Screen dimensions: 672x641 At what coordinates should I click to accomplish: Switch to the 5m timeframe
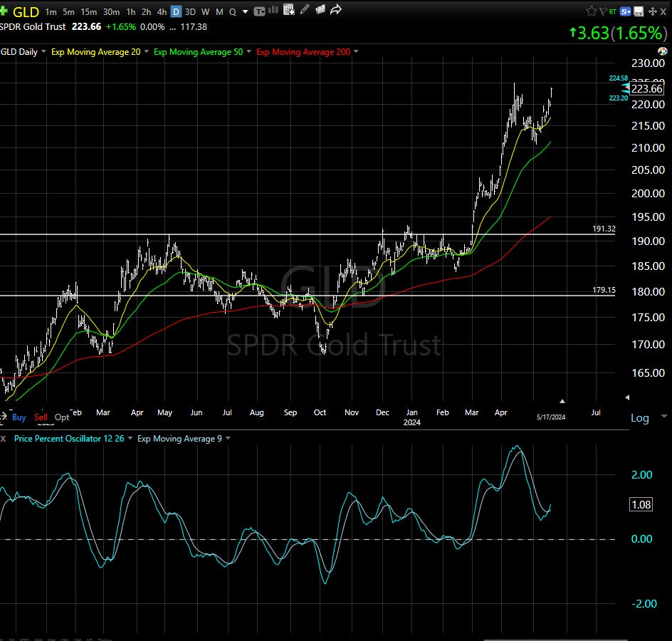coord(68,12)
